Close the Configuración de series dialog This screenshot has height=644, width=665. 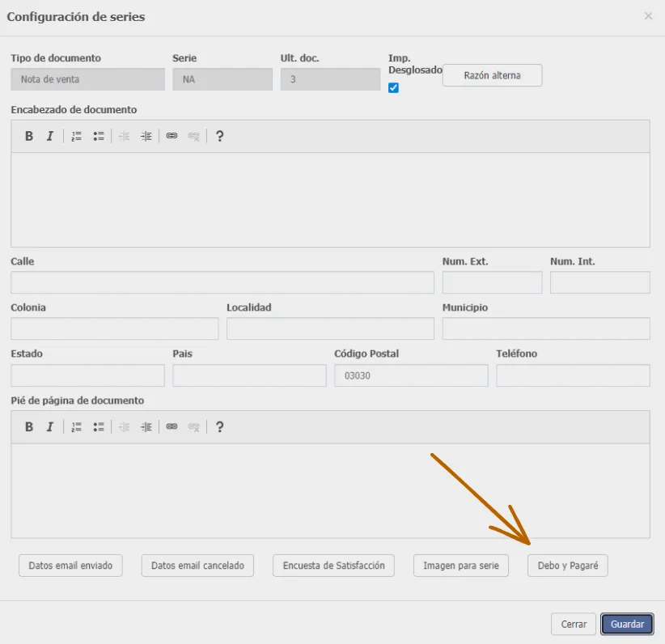click(648, 16)
